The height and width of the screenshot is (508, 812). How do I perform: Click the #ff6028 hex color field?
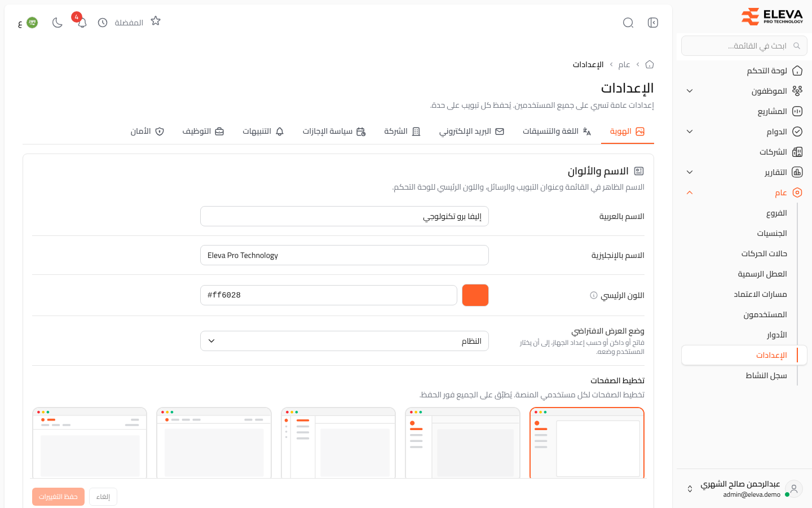(x=329, y=295)
